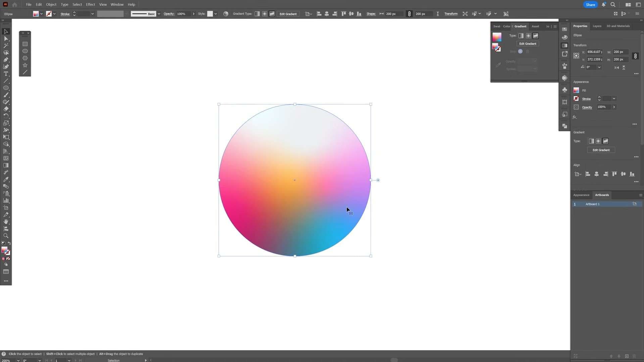Click Flip Horizontally icon in Transform
644x362 pixels.
(x=616, y=67)
